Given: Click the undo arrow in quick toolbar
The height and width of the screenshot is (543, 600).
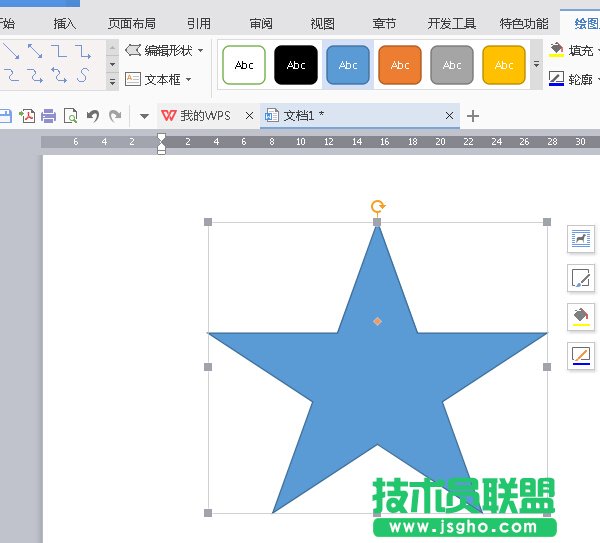Looking at the screenshot, I should [x=93, y=116].
